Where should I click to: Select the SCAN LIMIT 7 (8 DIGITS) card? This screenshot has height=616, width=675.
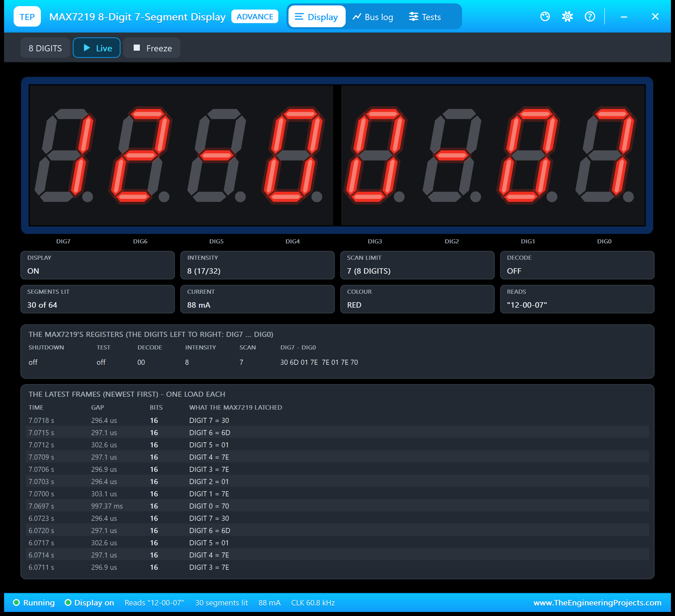pos(417,265)
